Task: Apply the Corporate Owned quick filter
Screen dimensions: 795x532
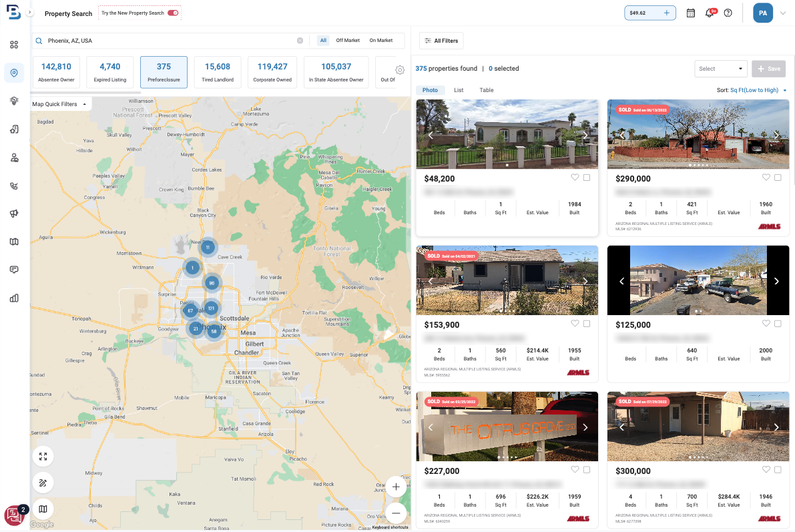Action: tap(272, 72)
